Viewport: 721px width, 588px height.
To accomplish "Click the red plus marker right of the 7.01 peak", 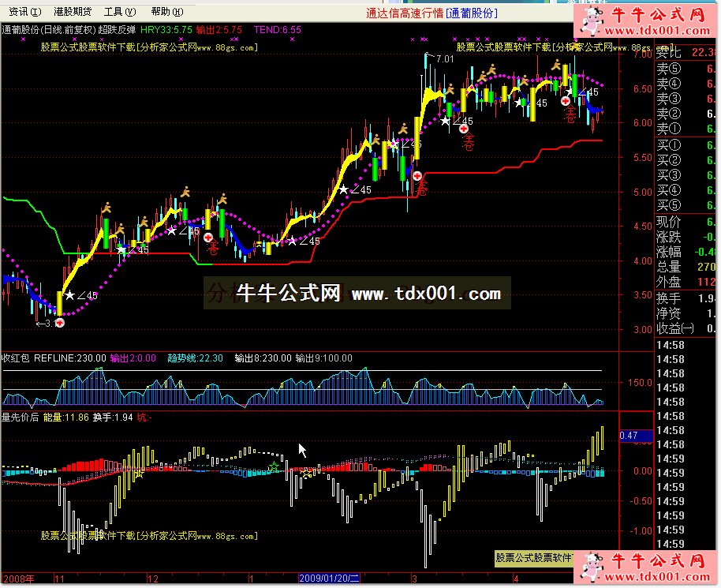I will 464,129.
